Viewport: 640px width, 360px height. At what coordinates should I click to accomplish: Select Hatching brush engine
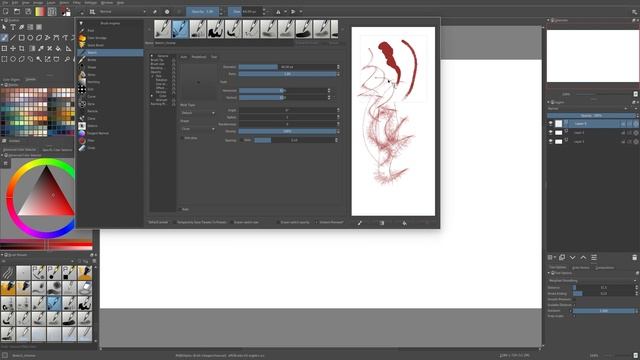[110, 82]
